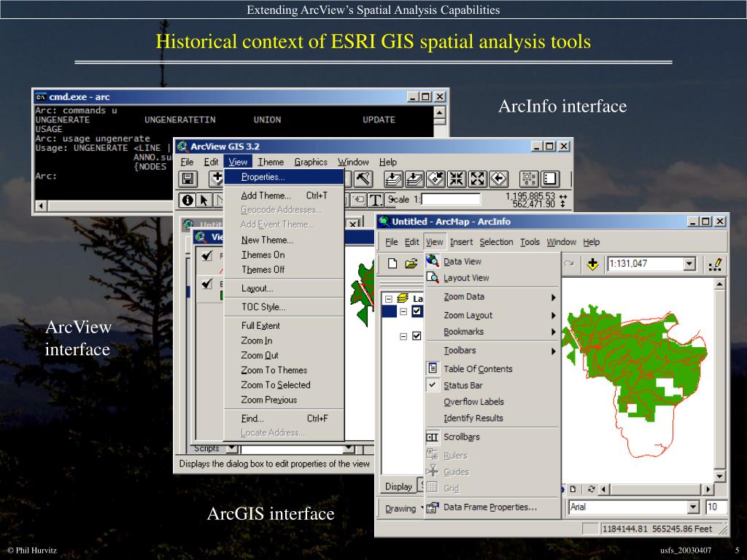Toggle the Scrollbars option in ArcMap View menu
747x560 pixels.
pos(492,437)
